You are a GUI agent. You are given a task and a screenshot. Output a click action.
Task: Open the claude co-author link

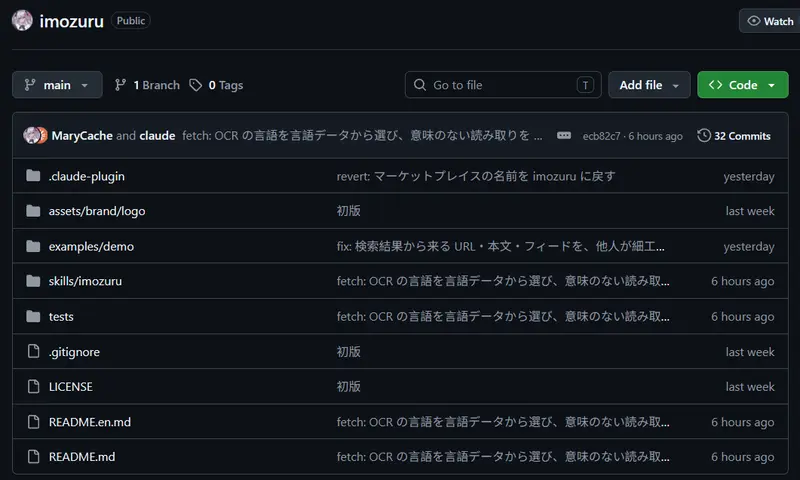(x=157, y=136)
